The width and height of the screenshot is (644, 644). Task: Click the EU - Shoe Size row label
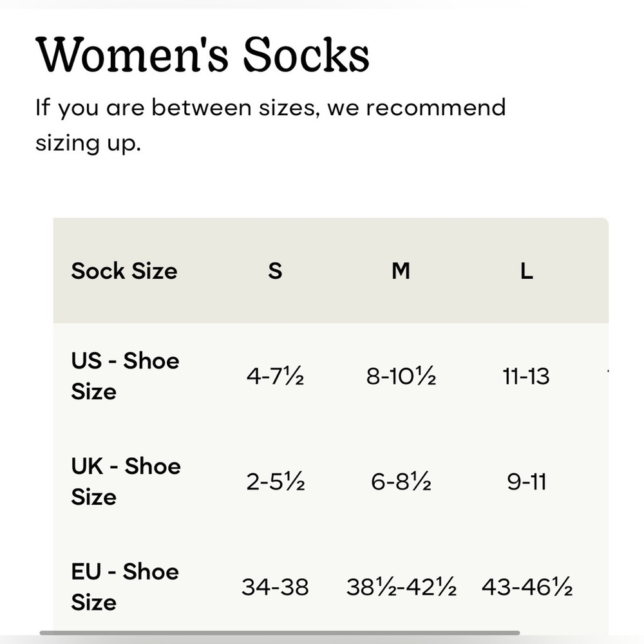click(125, 587)
